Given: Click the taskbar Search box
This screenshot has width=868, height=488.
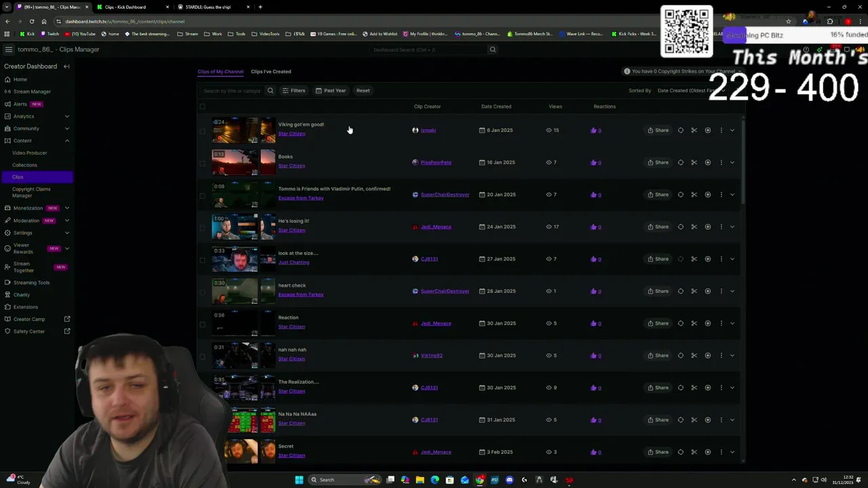Looking at the screenshot, I should pyautogui.click(x=344, y=480).
